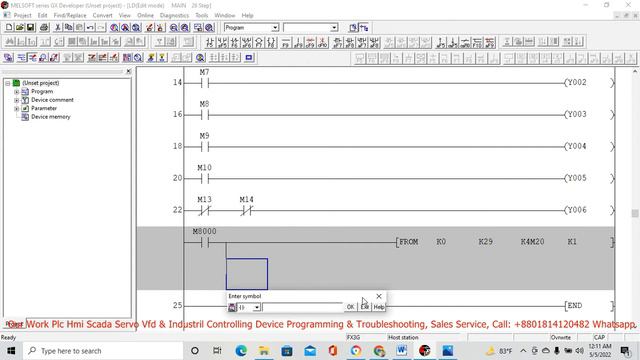This screenshot has height=360, width=640.
Task: Expand the Device comment tree node
Action: coord(16,100)
